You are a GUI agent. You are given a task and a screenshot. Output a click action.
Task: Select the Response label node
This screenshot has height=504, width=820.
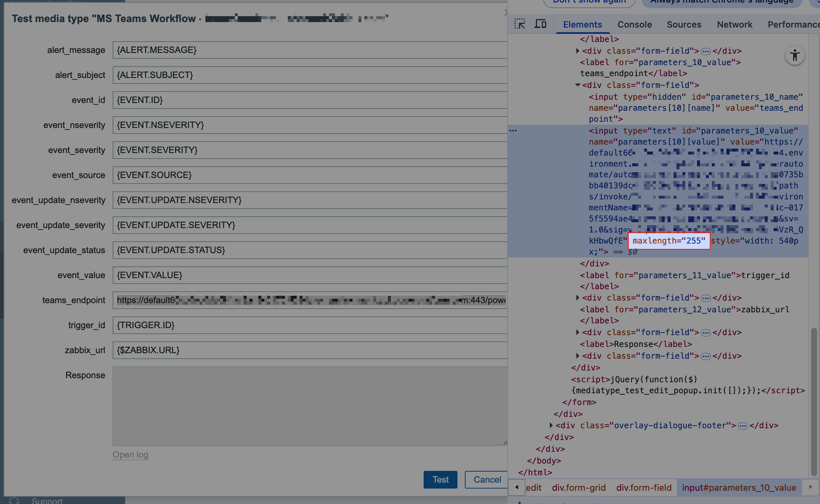pyautogui.click(x=636, y=344)
